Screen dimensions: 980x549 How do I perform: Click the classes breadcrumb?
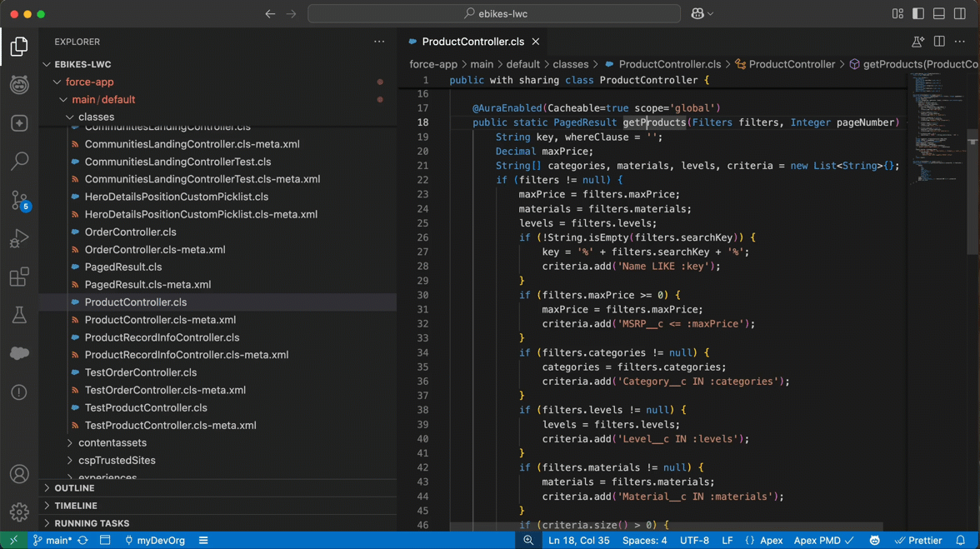coord(570,64)
